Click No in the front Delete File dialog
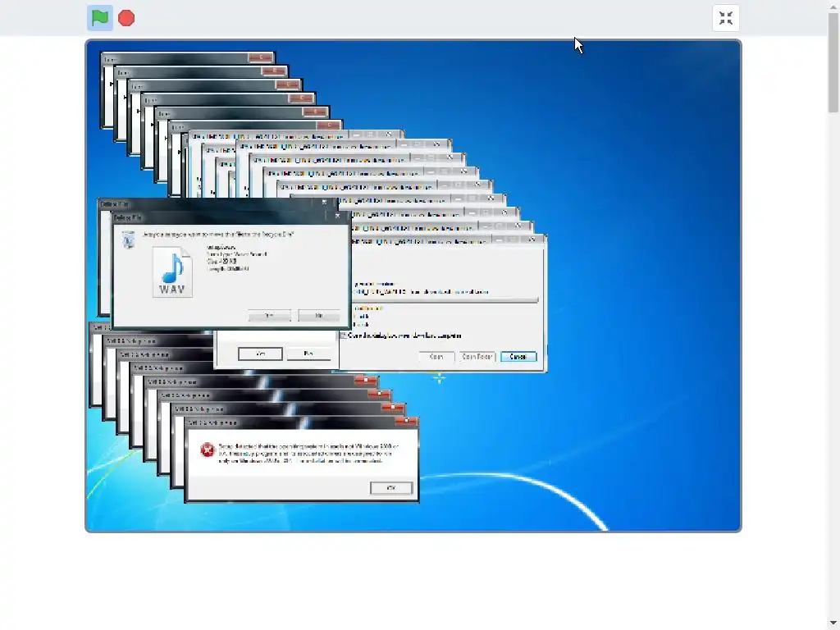The width and height of the screenshot is (840, 630). pos(318,316)
